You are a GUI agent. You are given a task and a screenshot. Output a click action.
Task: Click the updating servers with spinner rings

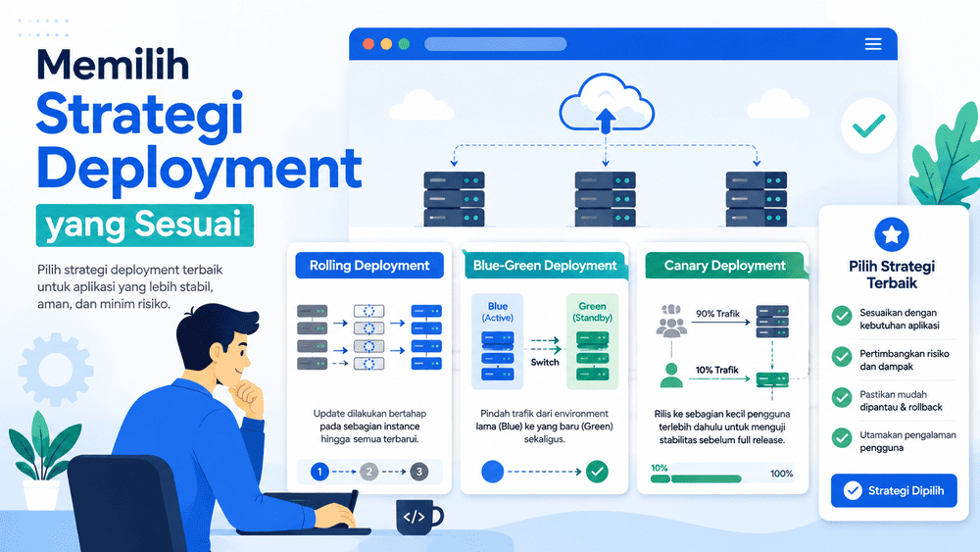[x=368, y=337]
